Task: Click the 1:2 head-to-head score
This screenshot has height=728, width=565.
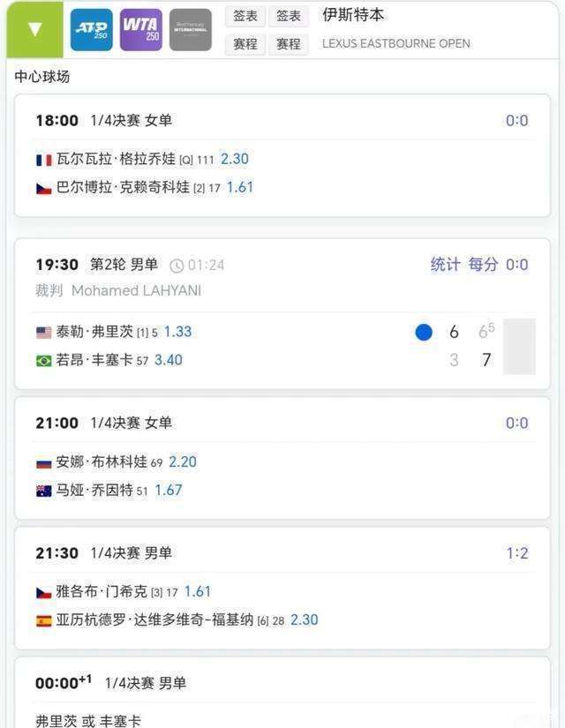Action: coord(517,553)
